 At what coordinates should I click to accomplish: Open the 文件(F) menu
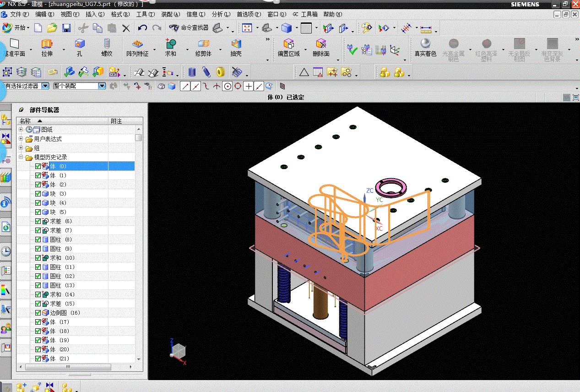(19, 14)
